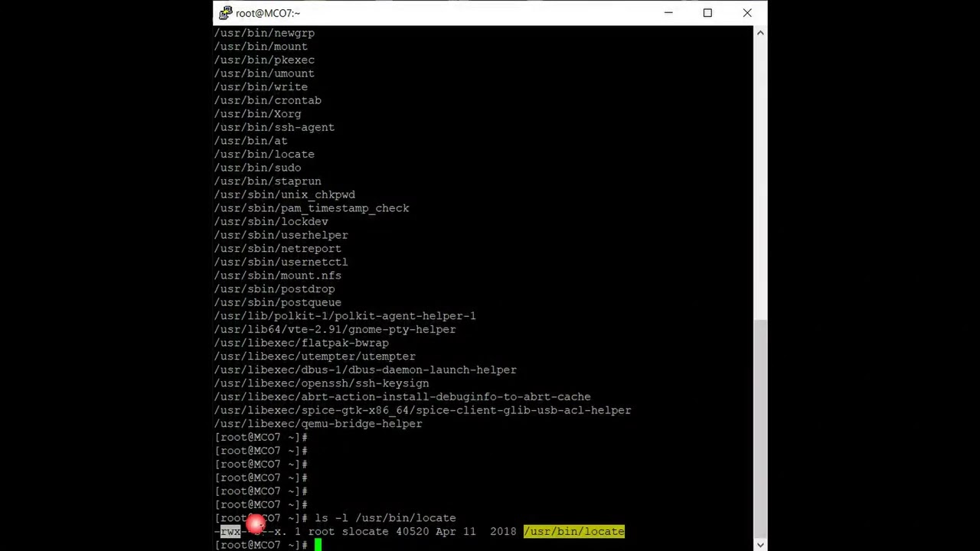Screen dimensions: 980x551
Task: Maximize the root@MCO7 terminal window
Action: (x=707, y=13)
